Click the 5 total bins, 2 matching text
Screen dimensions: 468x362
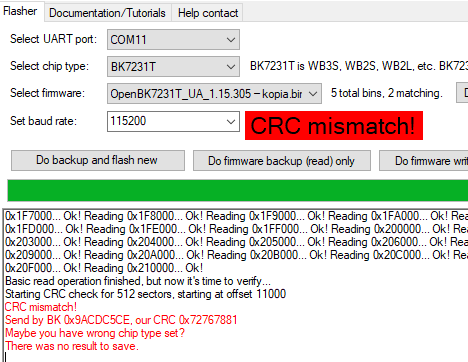coord(386,93)
